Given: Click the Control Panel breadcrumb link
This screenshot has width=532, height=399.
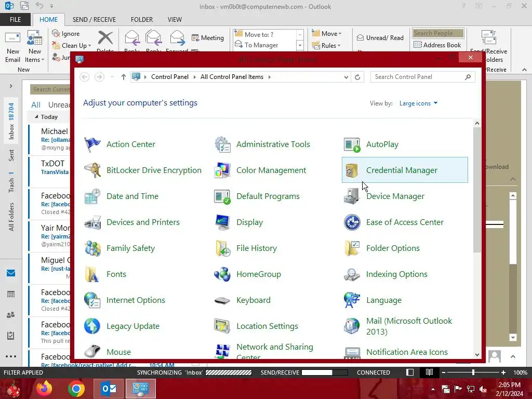Looking at the screenshot, I should pyautogui.click(x=170, y=77).
